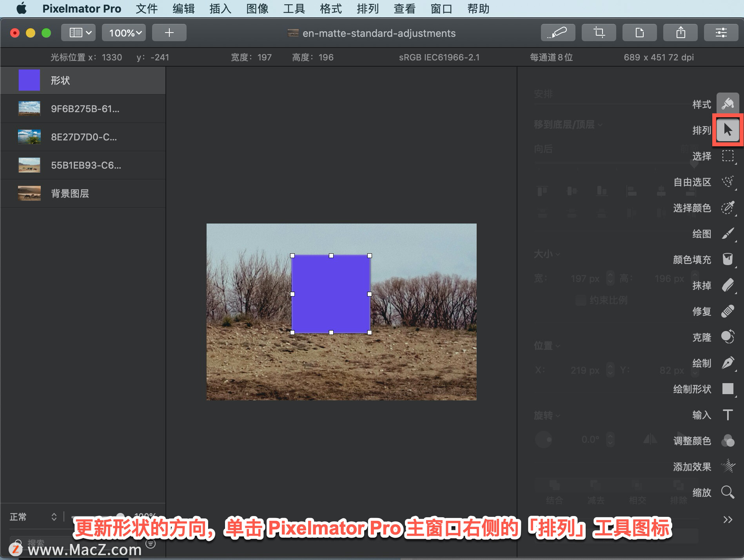
Task: Select the Color Selection tool
Action: tap(728, 207)
